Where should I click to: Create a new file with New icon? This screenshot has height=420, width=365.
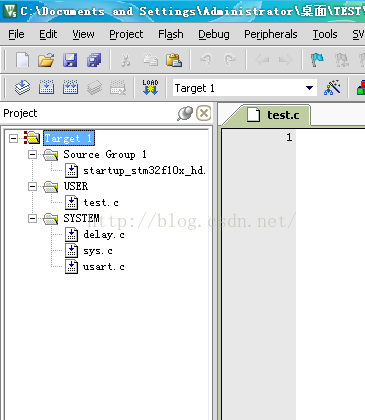(23, 60)
